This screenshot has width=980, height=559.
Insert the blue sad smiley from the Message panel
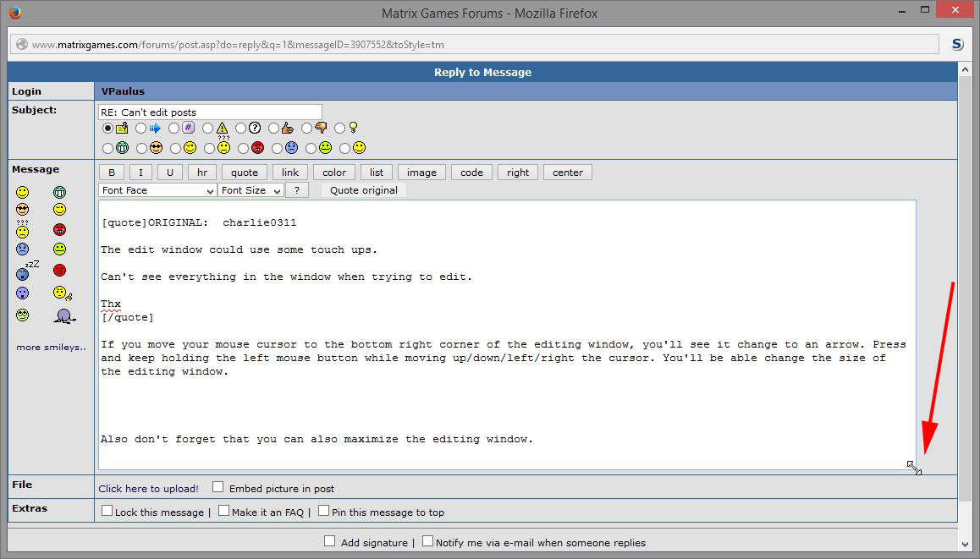point(23,249)
